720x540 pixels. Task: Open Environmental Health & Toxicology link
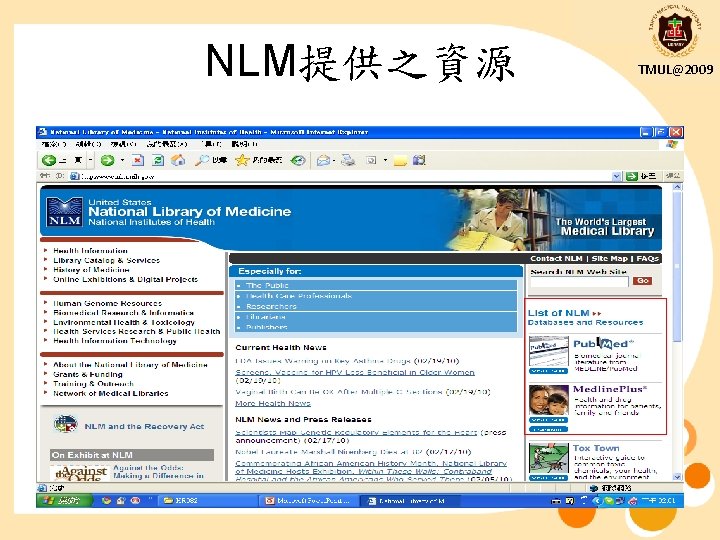click(x=124, y=322)
